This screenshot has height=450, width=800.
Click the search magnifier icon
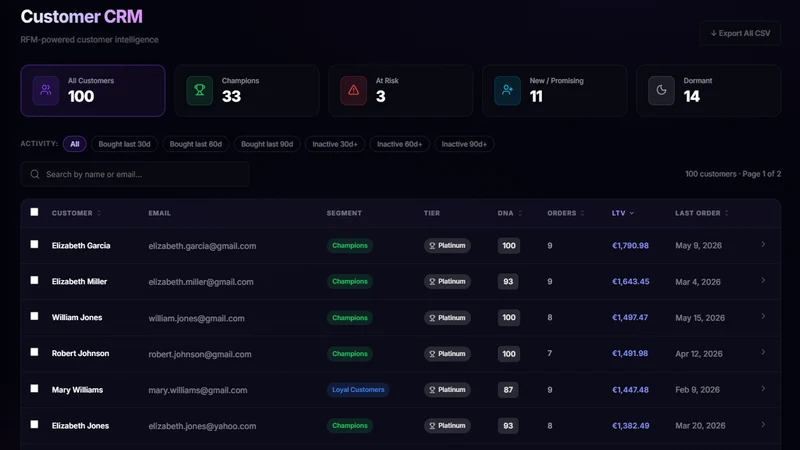tap(35, 174)
